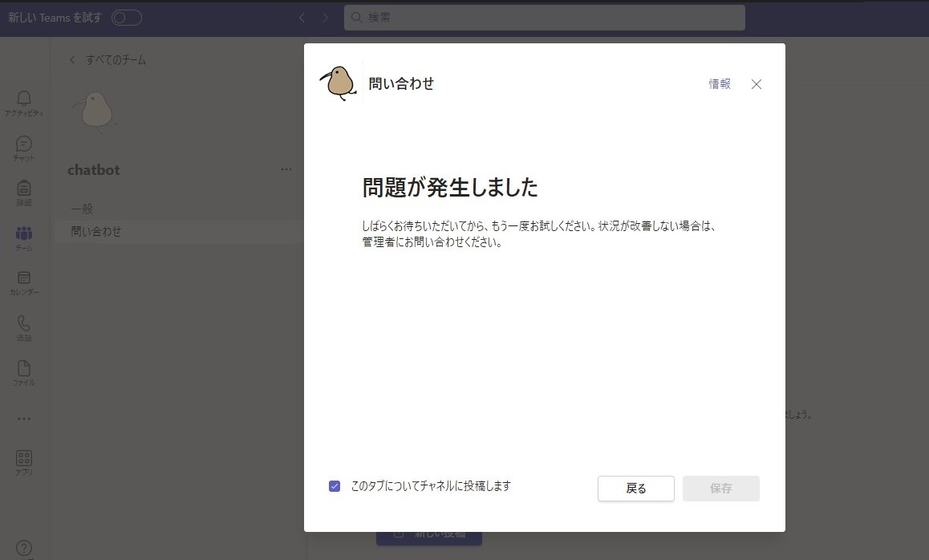Click the 情報 link in dialog

click(x=720, y=84)
